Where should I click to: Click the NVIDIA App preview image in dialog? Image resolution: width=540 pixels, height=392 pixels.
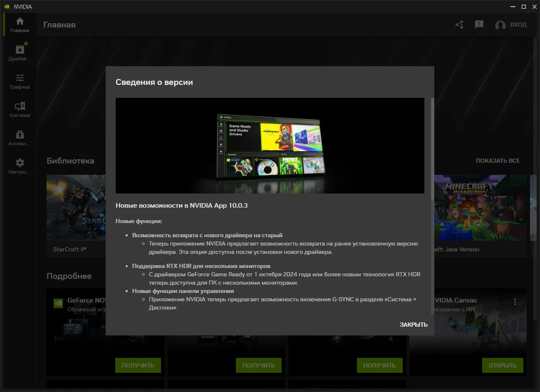click(x=270, y=146)
